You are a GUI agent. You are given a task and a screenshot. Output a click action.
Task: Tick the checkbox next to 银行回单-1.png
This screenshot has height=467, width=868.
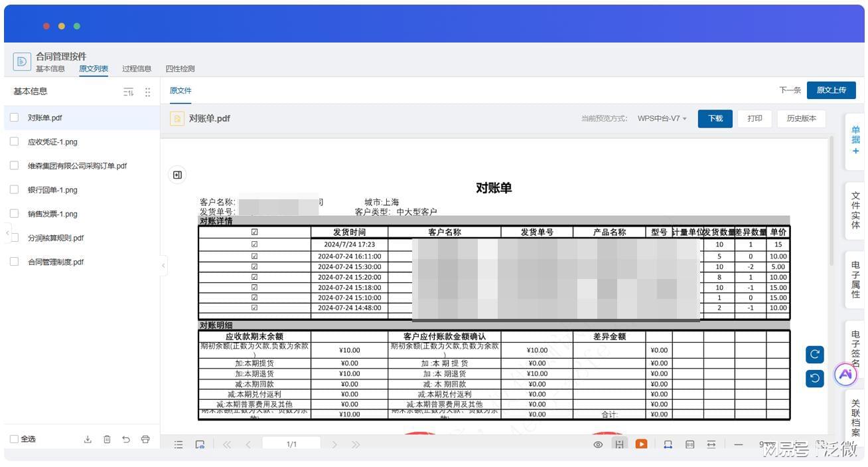click(x=14, y=190)
